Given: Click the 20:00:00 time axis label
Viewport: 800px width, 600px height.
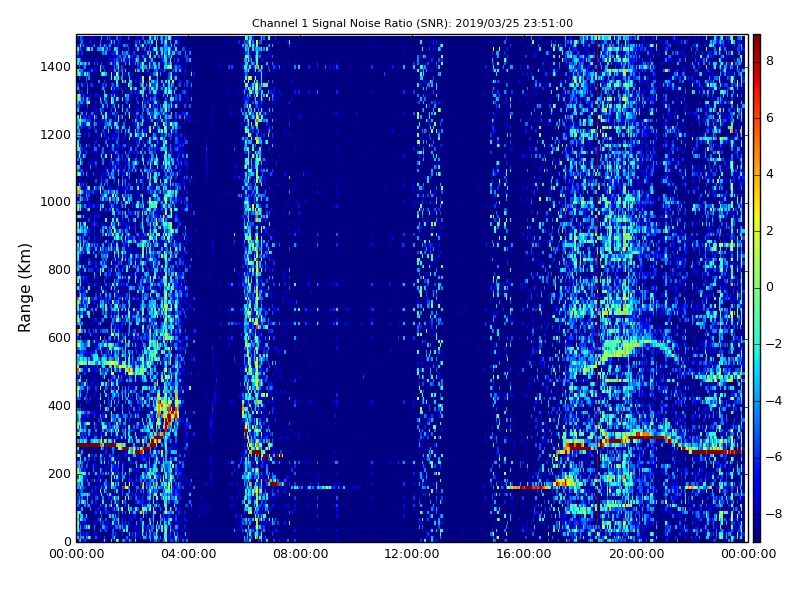Looking at the screenshot, I should point(637,554).
